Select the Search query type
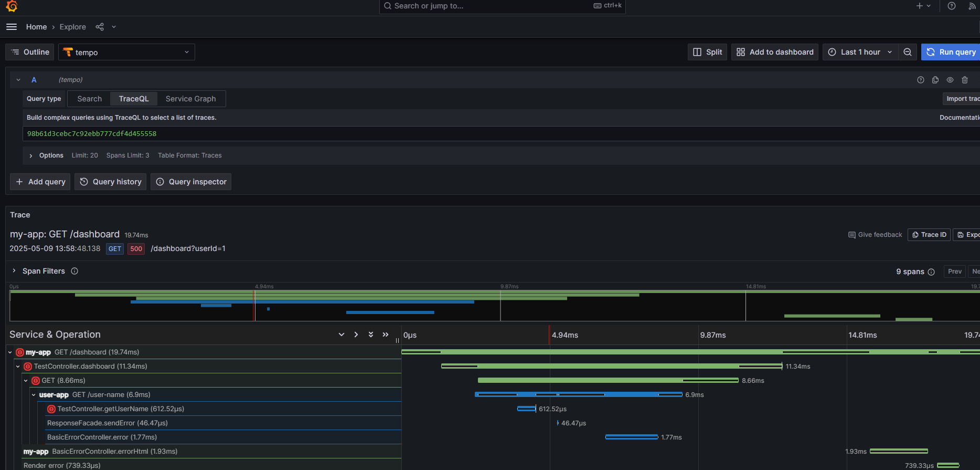The height and width of the screenshot is (470, 980). [89, 99]
